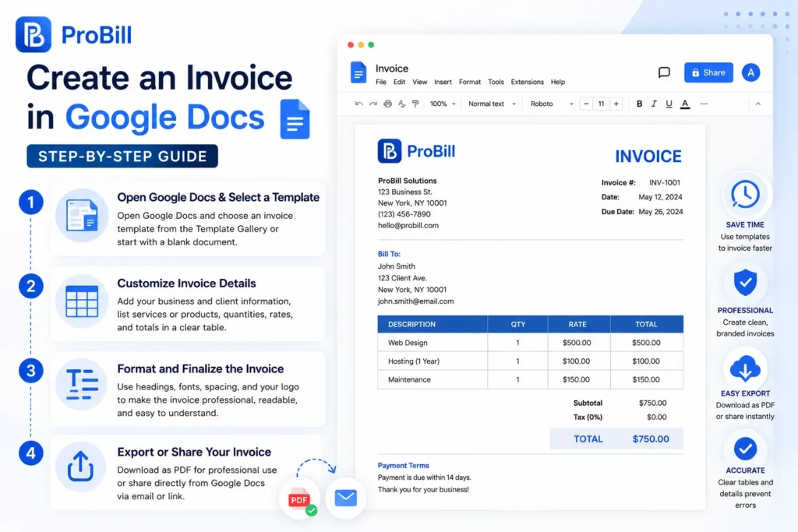Open the Insert menu
The image size is (798, 532).
click(x=443, y=82)
